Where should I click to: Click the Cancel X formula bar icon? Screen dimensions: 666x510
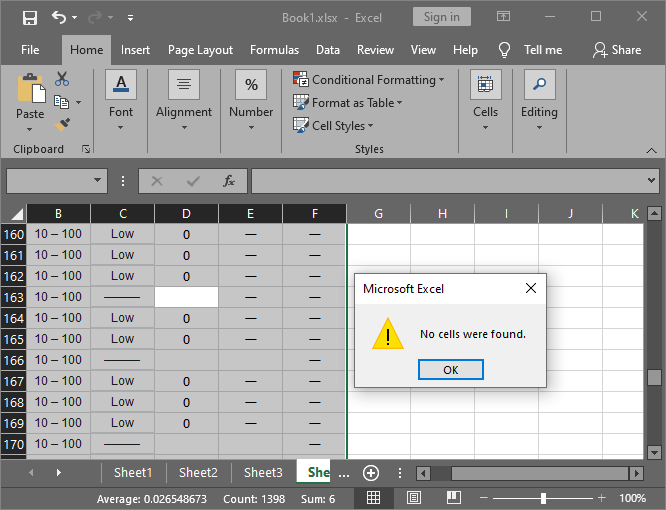click(157, 181)
